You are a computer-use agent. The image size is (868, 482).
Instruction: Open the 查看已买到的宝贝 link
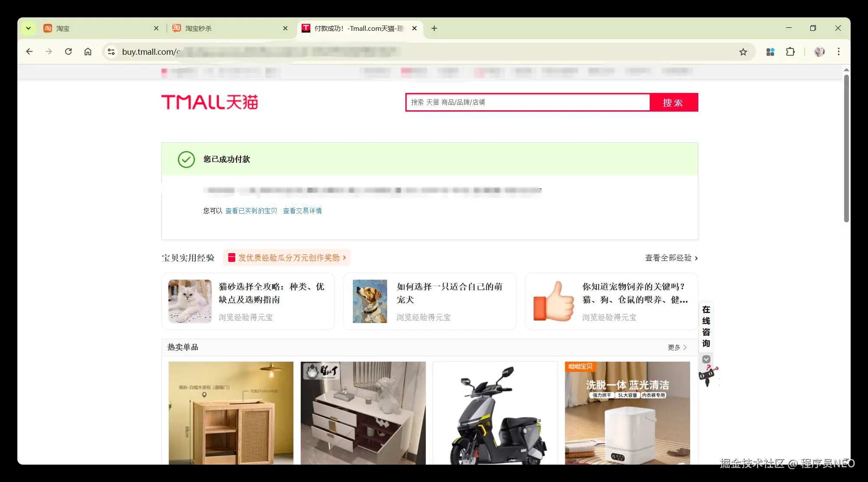tap(251, 211)
